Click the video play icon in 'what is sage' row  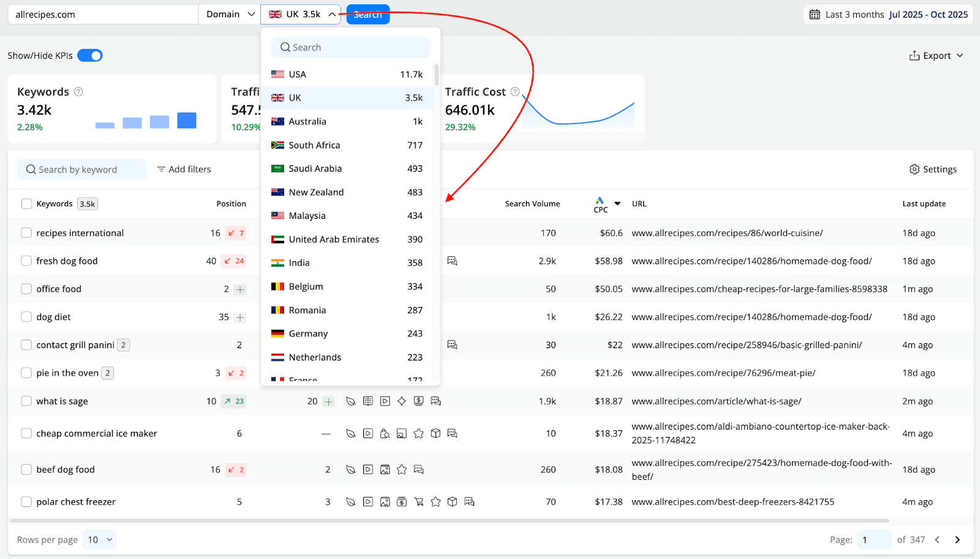[385, 401]
